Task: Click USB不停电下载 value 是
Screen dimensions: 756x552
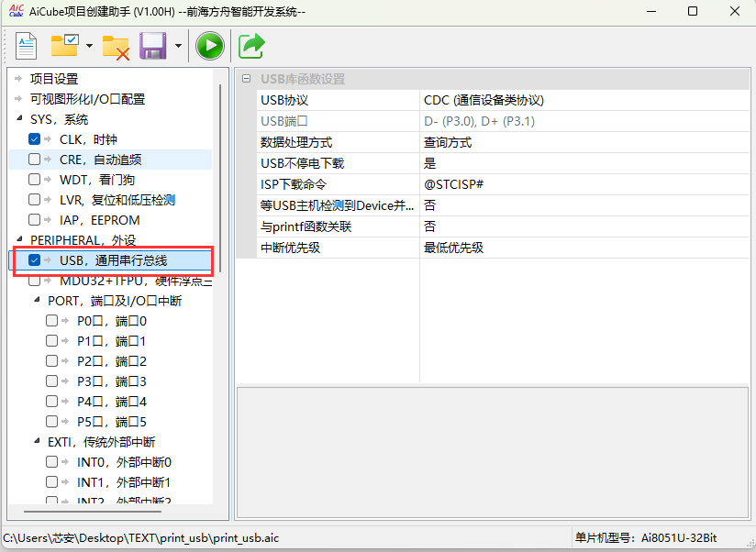Action: 429,163
